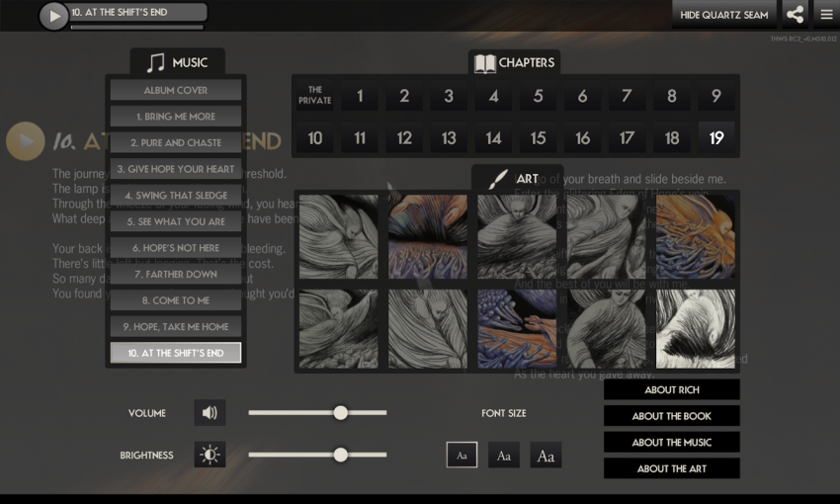Open About The Music
The width and height of the screenshot is (840, 504).
click(x=672, y=442)
